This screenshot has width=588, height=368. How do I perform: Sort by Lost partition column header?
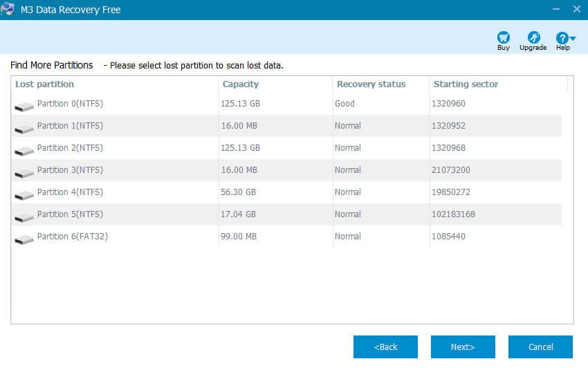click(45, 84)
